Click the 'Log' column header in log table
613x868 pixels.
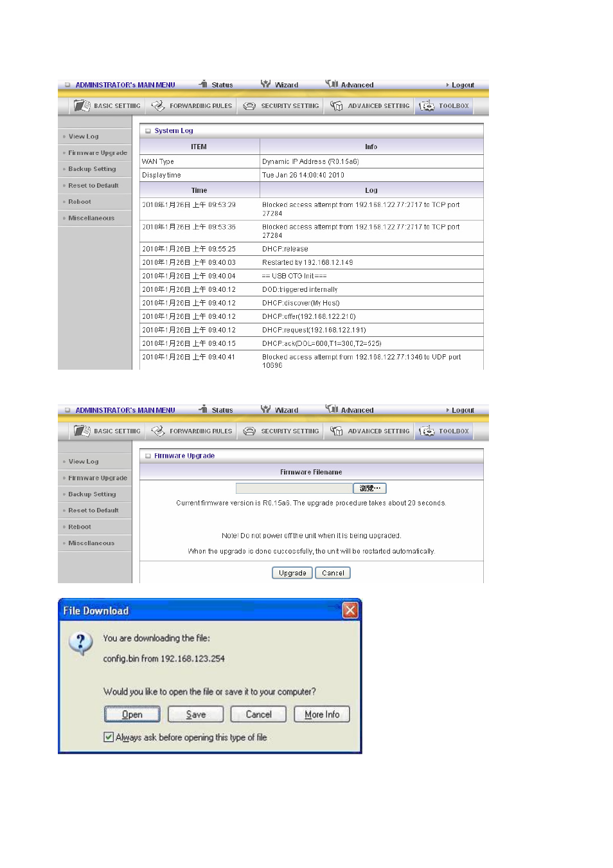pos(371,190)
